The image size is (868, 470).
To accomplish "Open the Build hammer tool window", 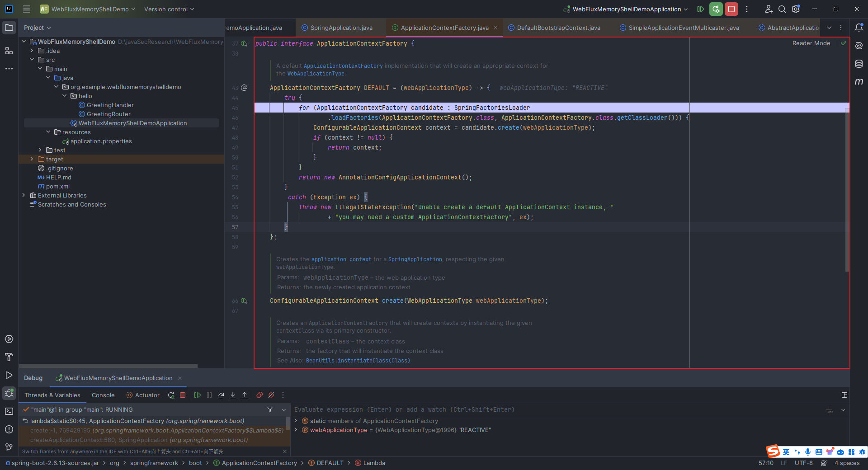I will pos(9,357).
